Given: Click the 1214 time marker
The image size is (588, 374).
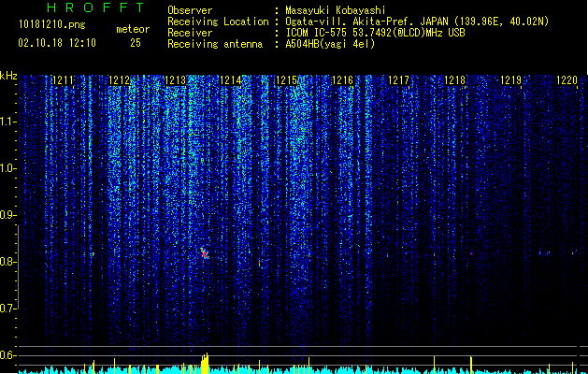Looking at the screenshot, I should [x=231, y=80].
